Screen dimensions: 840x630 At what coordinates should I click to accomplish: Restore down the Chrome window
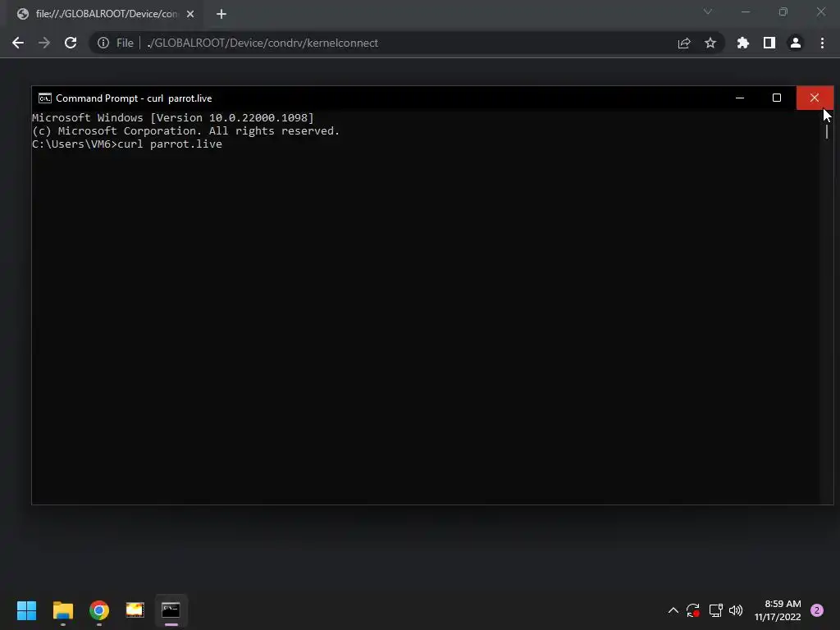[x=783, y=11]
